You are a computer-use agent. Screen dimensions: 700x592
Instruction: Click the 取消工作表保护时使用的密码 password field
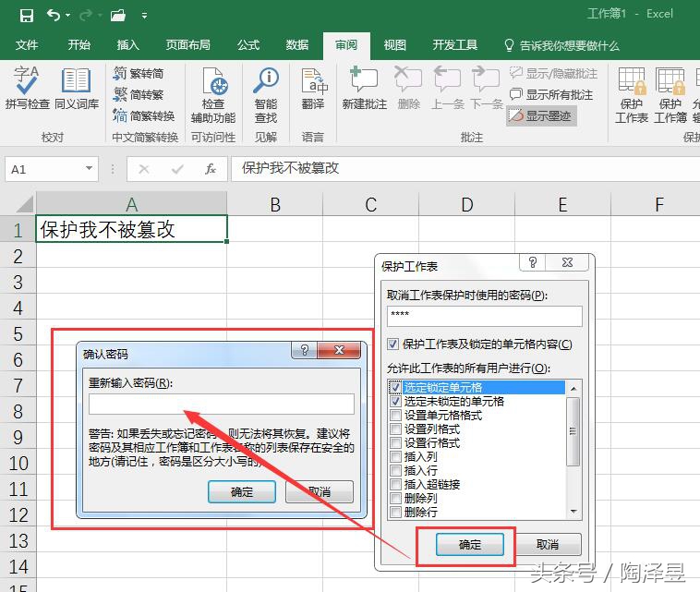click(485, 316)
